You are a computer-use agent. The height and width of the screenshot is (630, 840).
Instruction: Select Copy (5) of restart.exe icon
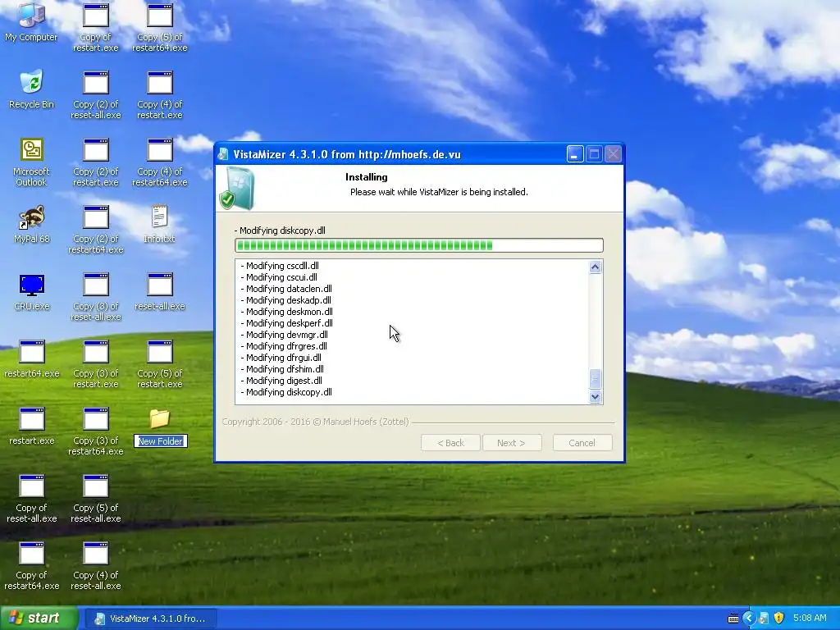point(160,351)
